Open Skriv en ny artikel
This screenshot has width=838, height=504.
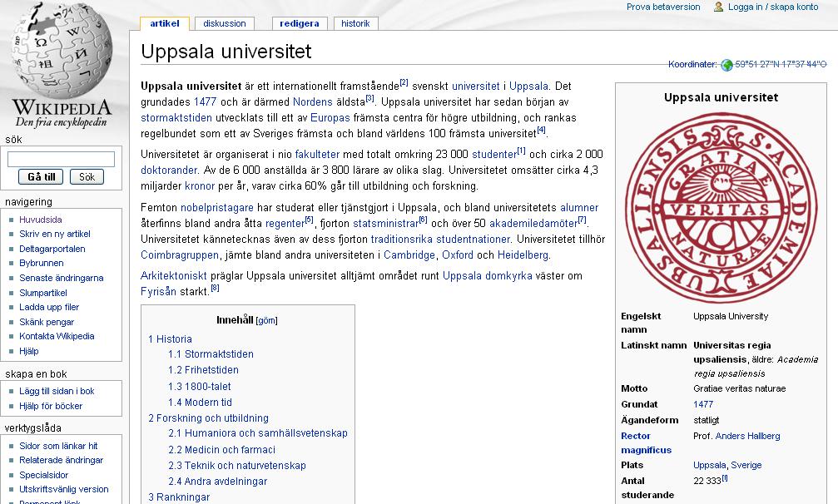tap(55, 234)
